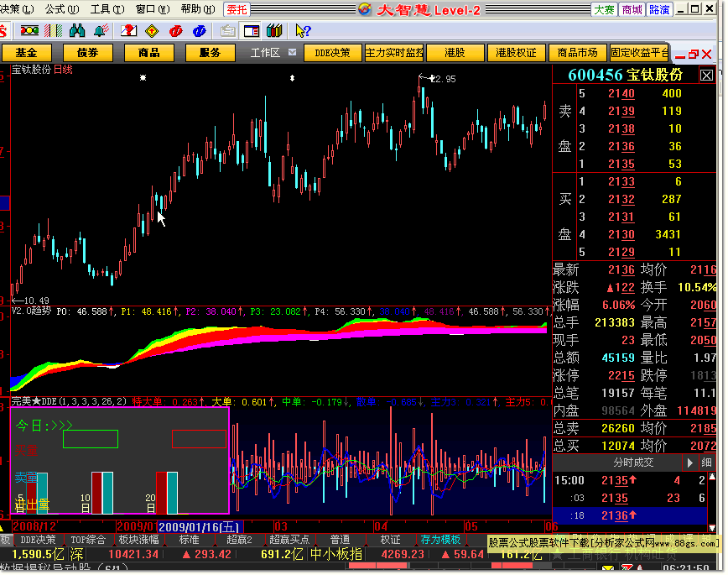The width and height of the screenshot is (728, 575).
Task: Click the blue phi formula icon
Action: [200, 31]
